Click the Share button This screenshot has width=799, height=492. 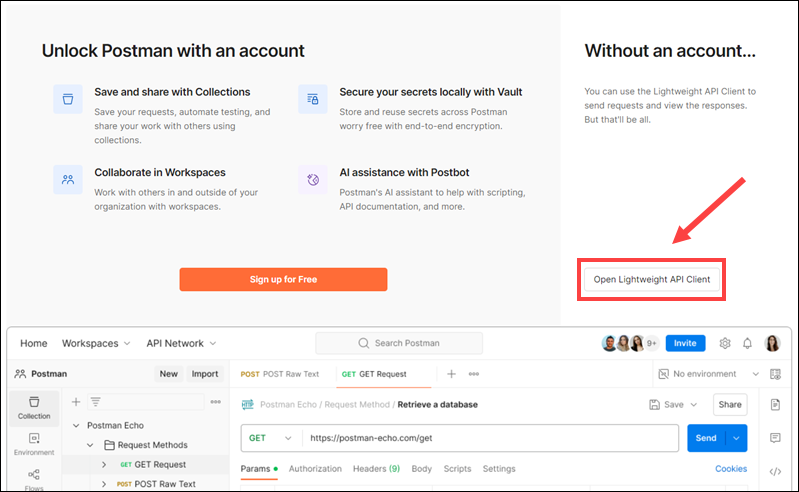pos(730,404)
